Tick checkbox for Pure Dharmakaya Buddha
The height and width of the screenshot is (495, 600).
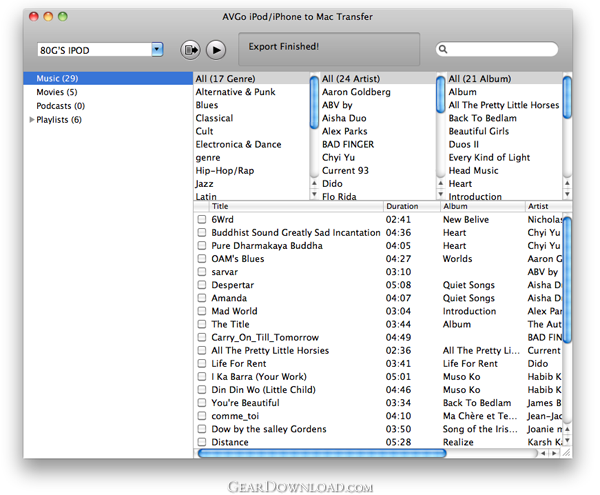tap(202, 246)
